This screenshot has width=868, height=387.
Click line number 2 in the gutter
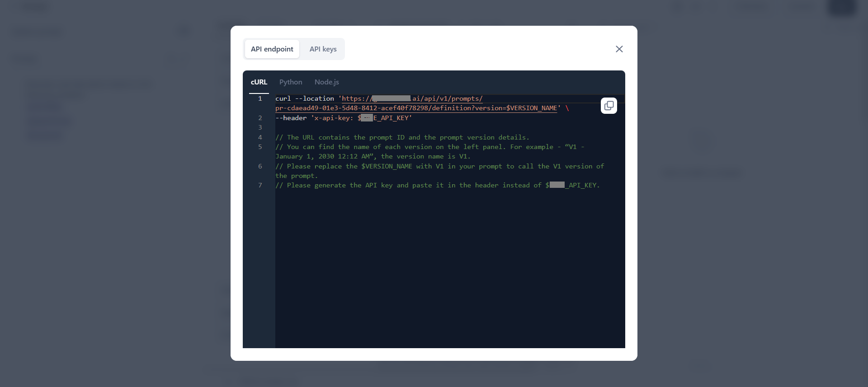(x=260, y=118)
